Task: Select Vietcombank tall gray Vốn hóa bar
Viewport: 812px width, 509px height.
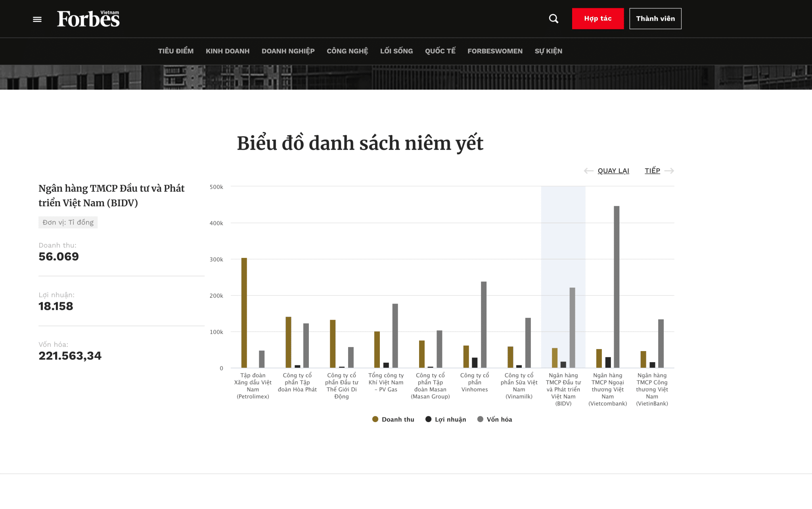Action: (617, 286)
